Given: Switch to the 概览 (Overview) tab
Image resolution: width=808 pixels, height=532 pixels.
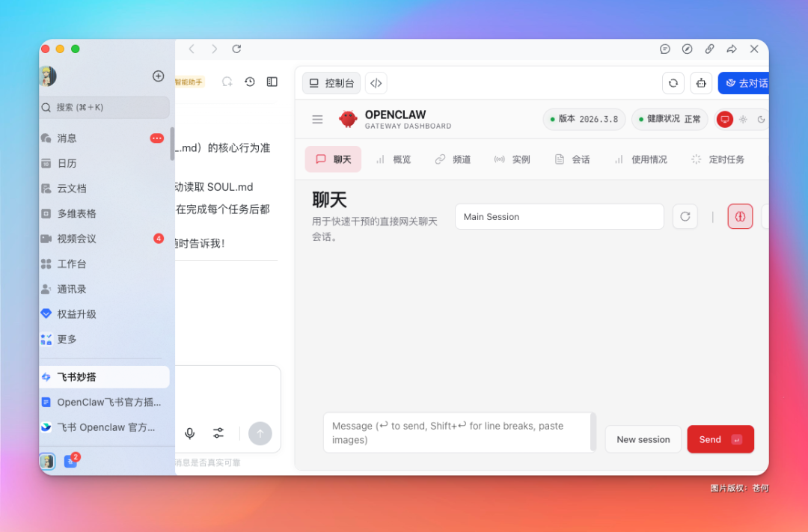Looking at the screenshot, I should tap(394, 159).
